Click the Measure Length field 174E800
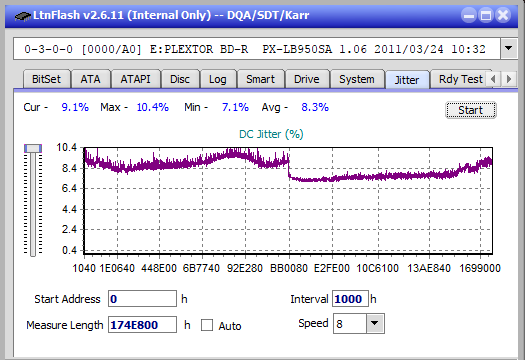This screenshot has width=525, height=360. [x=142, y=325]
